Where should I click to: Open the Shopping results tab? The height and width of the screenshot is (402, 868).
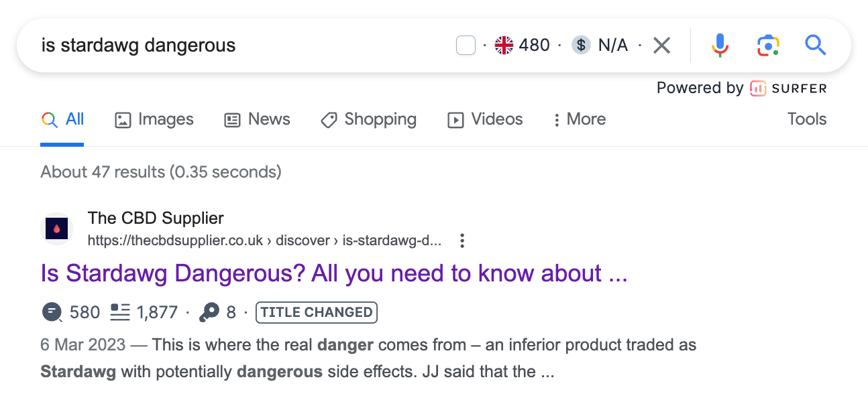point(368,119)
